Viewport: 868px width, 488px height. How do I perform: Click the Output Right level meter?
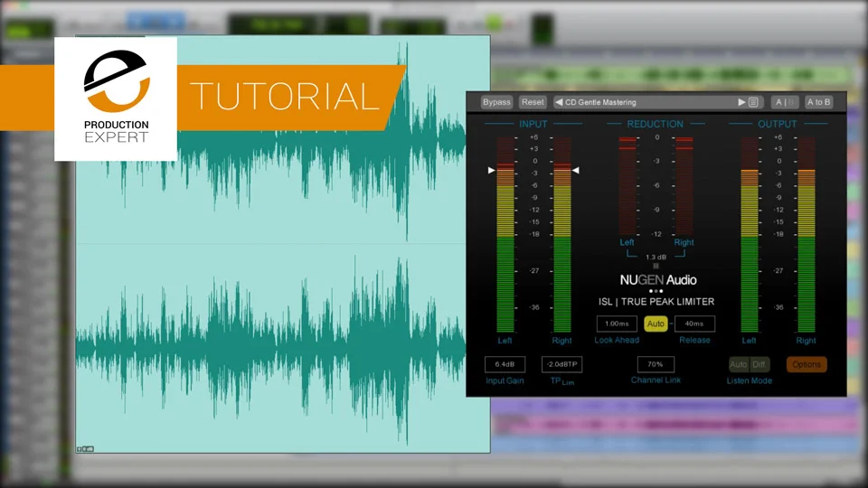pos(806,235)
